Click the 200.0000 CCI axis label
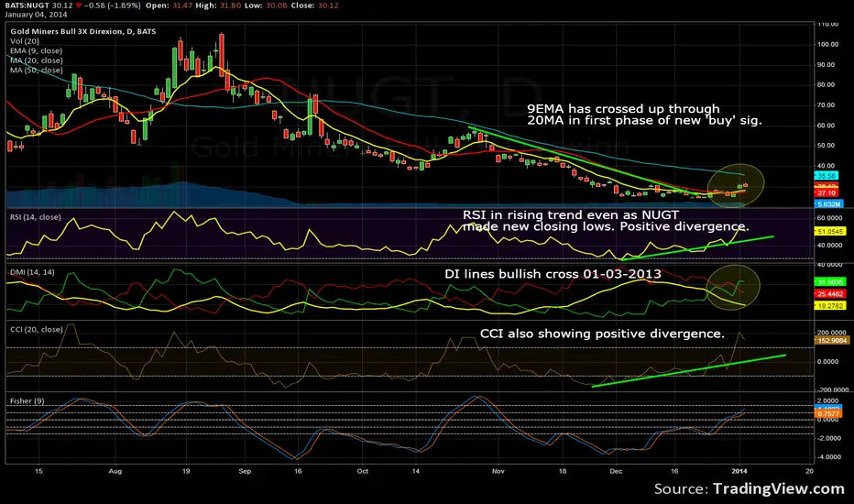This screenshot has width=854, height=504. pyautogui.click(x=832, y=333)
